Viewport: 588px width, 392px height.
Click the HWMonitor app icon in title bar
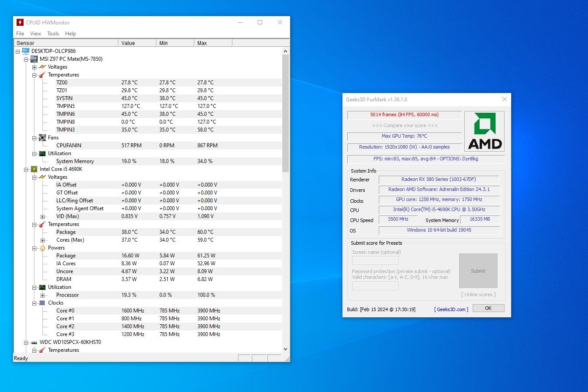pos(20,22)
